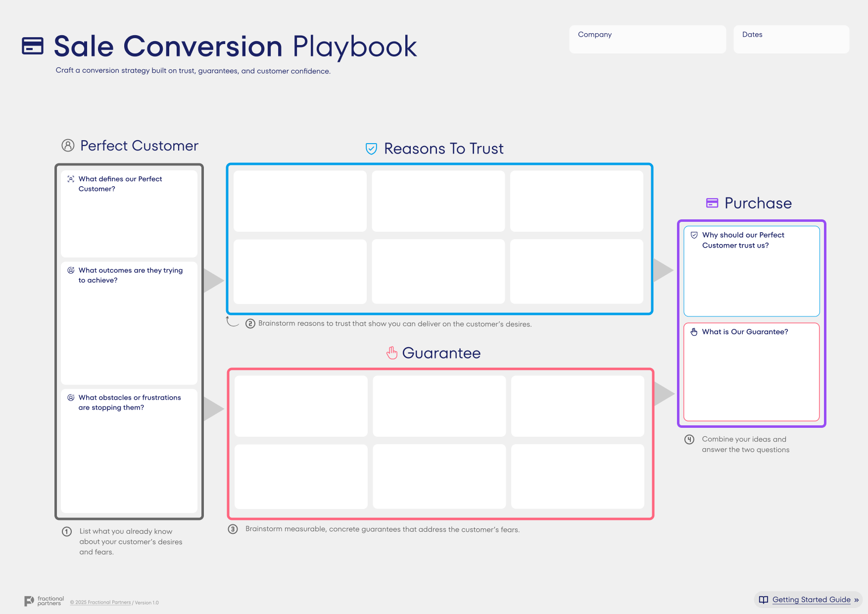Click the pink hand icon beside Guarantee
868x614 pixels.
coord(392,353)
